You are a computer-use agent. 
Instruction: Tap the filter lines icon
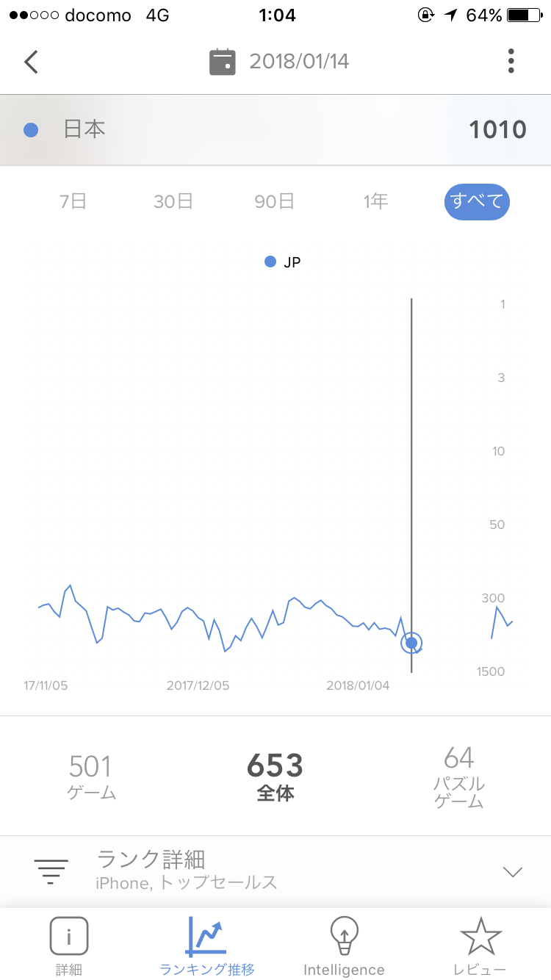coord(51,871)
